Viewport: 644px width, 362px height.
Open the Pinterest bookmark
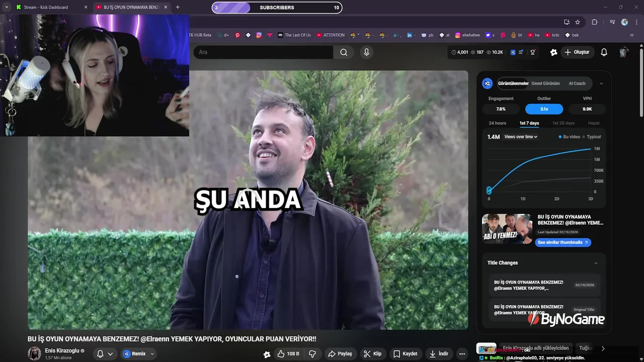[237, 35]
